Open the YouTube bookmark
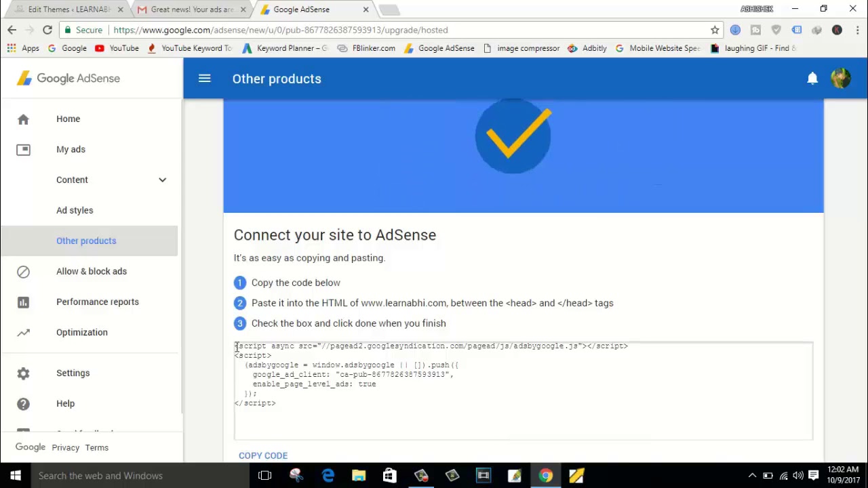Image resolution: width=868 pixels, height=488 pixels. click(x=117, y=48)
